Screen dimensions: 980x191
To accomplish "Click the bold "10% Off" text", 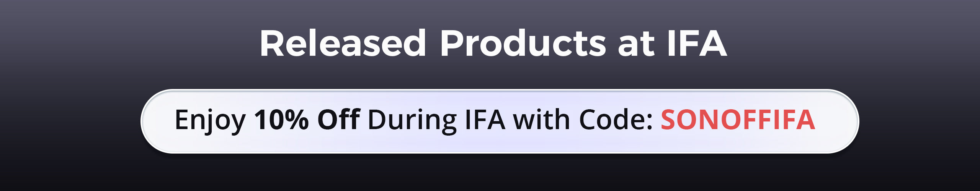I will [307, 120].
